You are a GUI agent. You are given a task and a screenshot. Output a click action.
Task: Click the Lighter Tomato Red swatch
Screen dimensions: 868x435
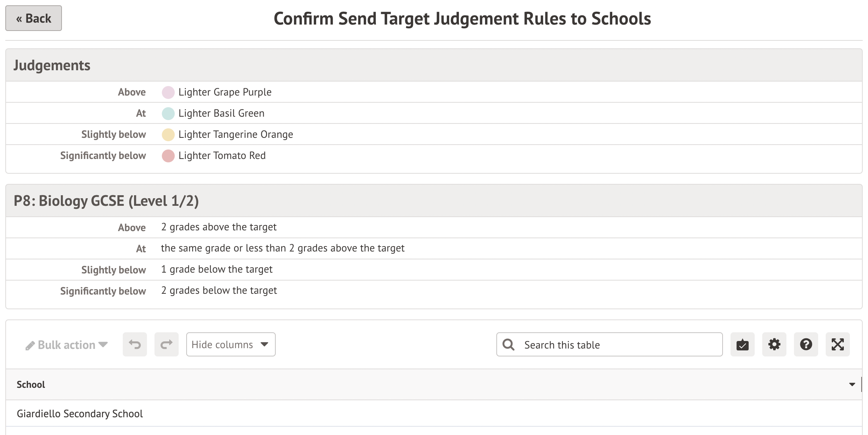pos(168,156)
